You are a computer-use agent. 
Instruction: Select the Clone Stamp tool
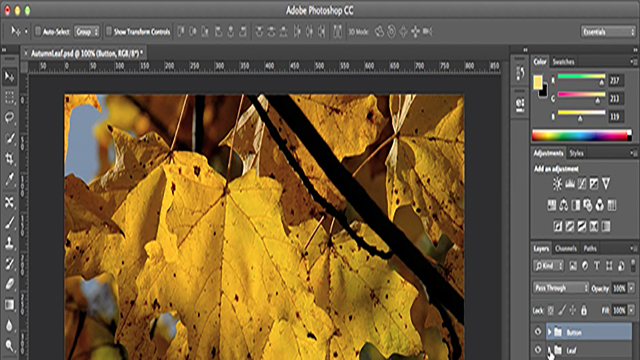(x=9, y=243)
